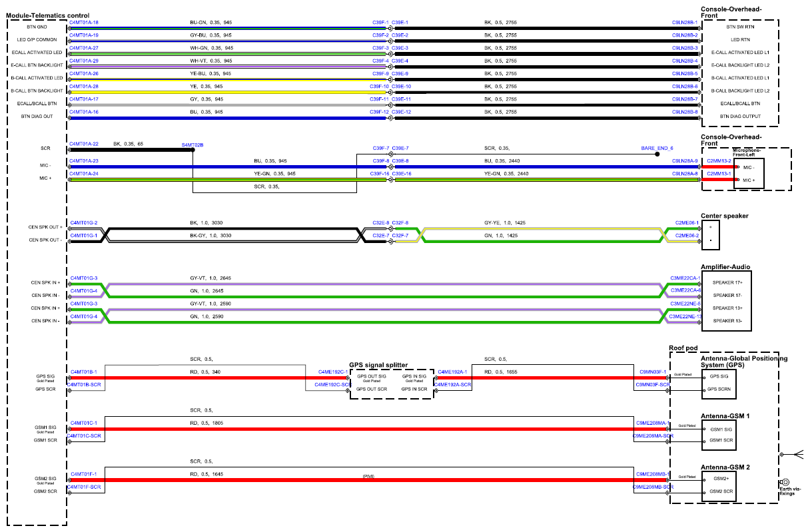The image size is (810, 532).
Task: Click the Antenna-GSM 1 title
Action: 726,416
